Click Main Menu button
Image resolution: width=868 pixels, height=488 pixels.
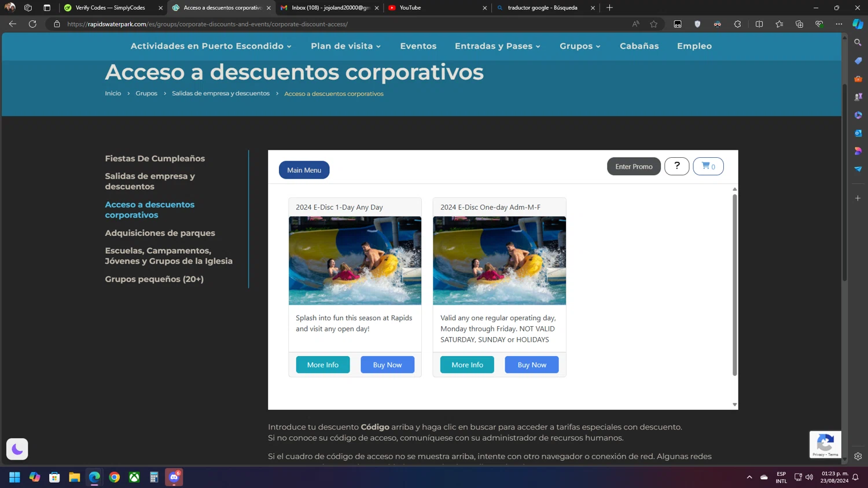(304, 170)
